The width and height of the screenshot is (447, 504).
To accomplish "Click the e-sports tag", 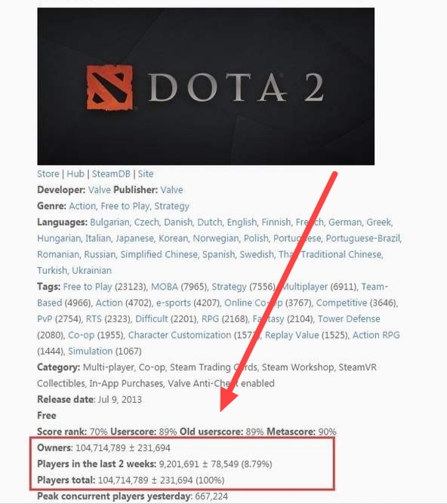I will click(x=174, y=303).
